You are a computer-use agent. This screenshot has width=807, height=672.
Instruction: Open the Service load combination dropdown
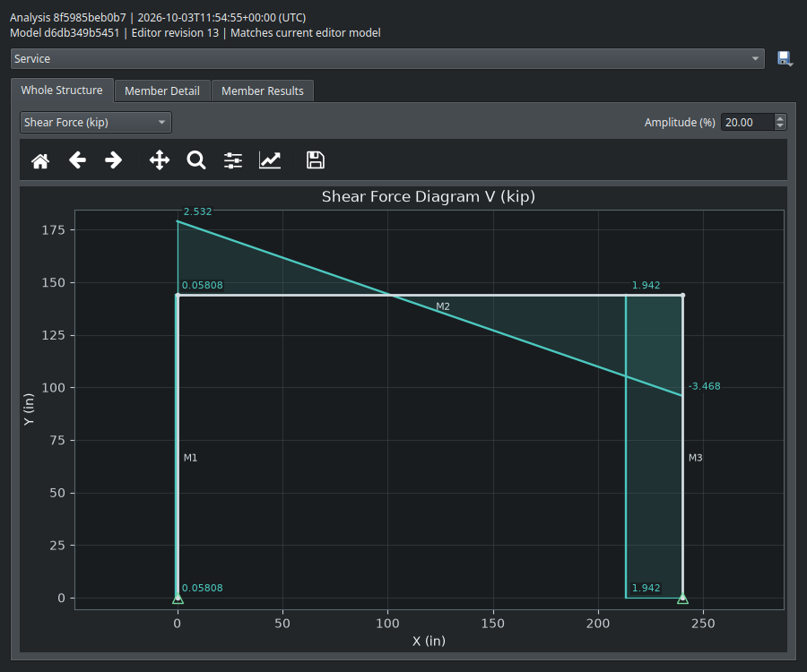387,58
